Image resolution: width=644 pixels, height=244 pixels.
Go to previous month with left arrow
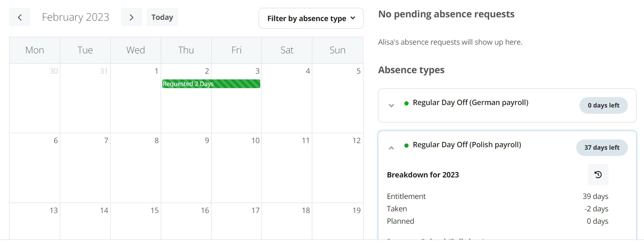pos(19,17)
